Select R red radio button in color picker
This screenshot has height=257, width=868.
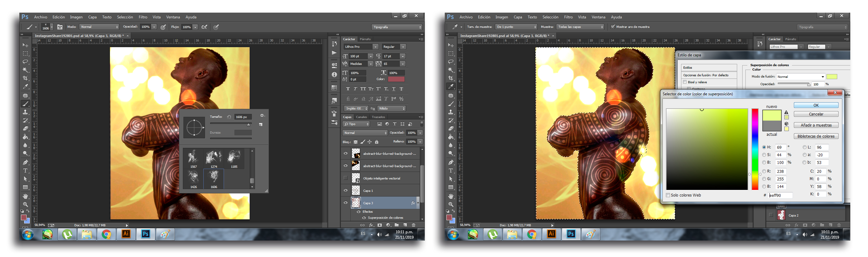[764, 172]
